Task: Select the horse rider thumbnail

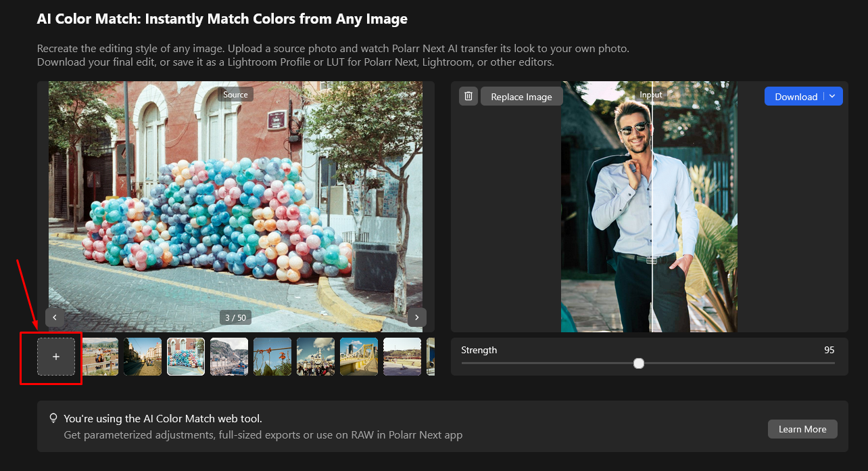Action: coord(100,357)
